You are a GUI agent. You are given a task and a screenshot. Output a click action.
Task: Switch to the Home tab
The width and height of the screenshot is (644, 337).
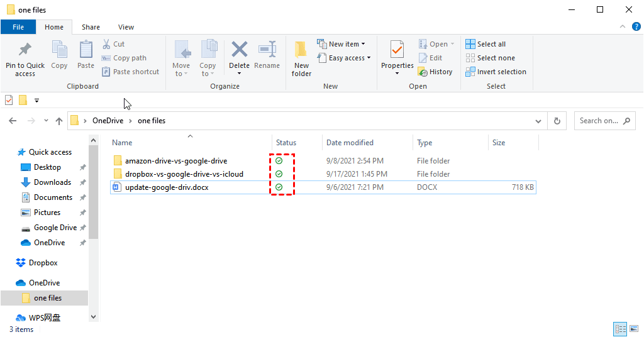[54, 27]
